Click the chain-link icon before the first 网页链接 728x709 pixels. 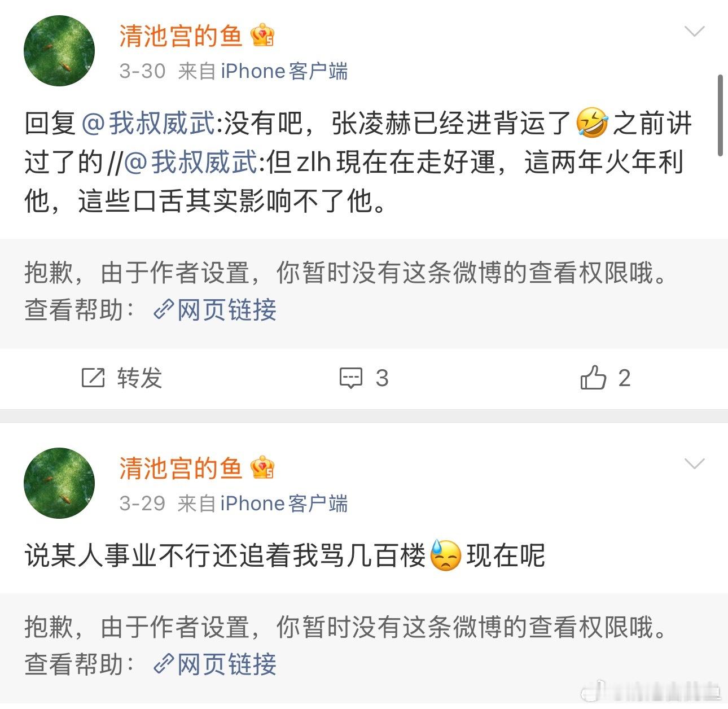pyautogui.click(x=163, y=309)
